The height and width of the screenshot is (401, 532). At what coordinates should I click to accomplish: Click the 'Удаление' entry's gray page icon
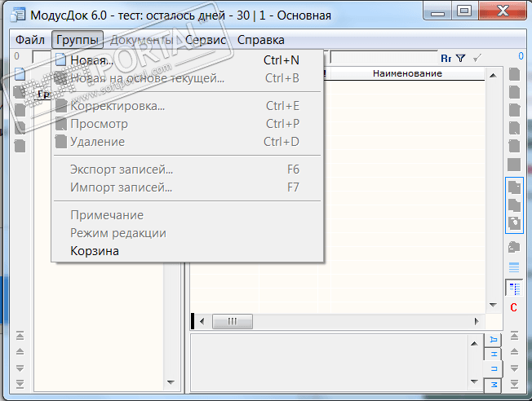click(x=60, y=142)
